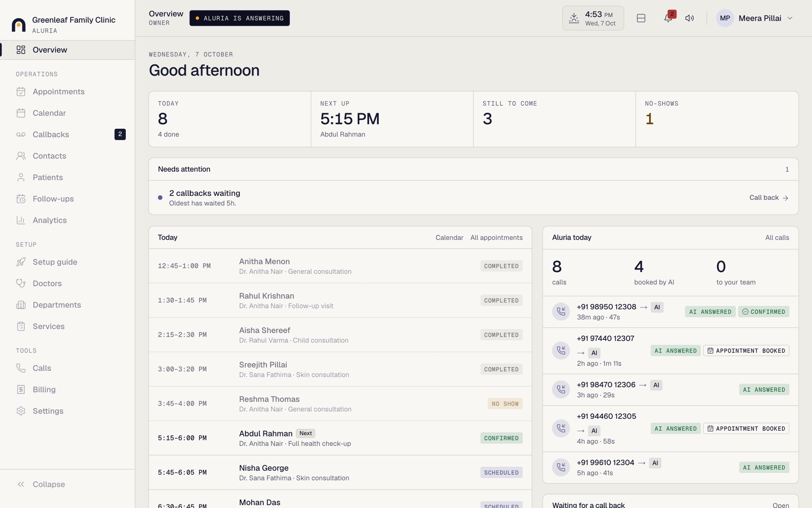Click the Follow-ups icon
This screenshot has height=508, width=812.
(x=21, y=199)
